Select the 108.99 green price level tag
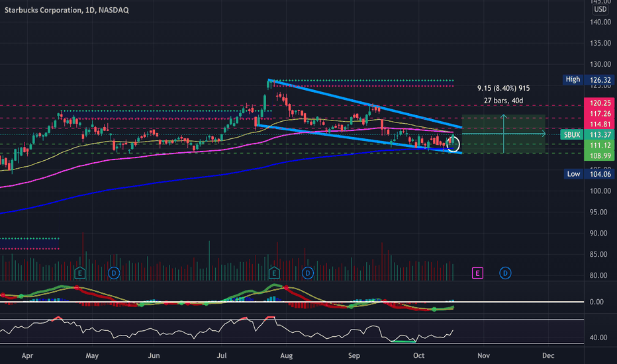Screen dimensions: 617x364 600,156
